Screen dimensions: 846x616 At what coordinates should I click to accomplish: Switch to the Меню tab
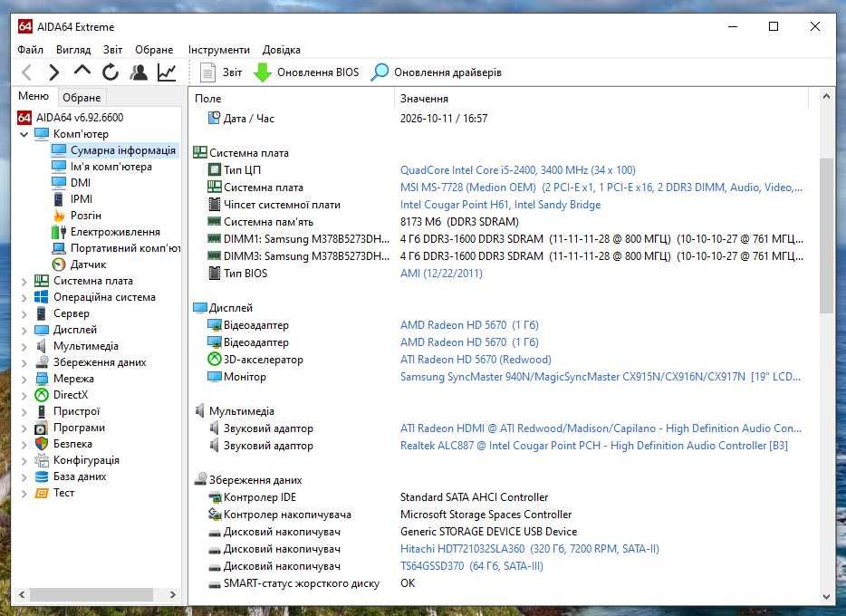[34, 96]
